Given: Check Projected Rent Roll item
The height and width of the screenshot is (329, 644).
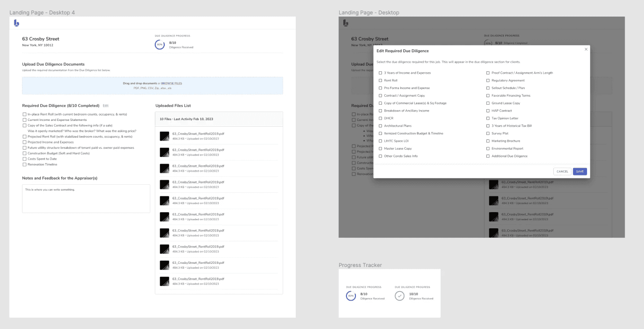Looking at the screenshot, I should point(25,137).
